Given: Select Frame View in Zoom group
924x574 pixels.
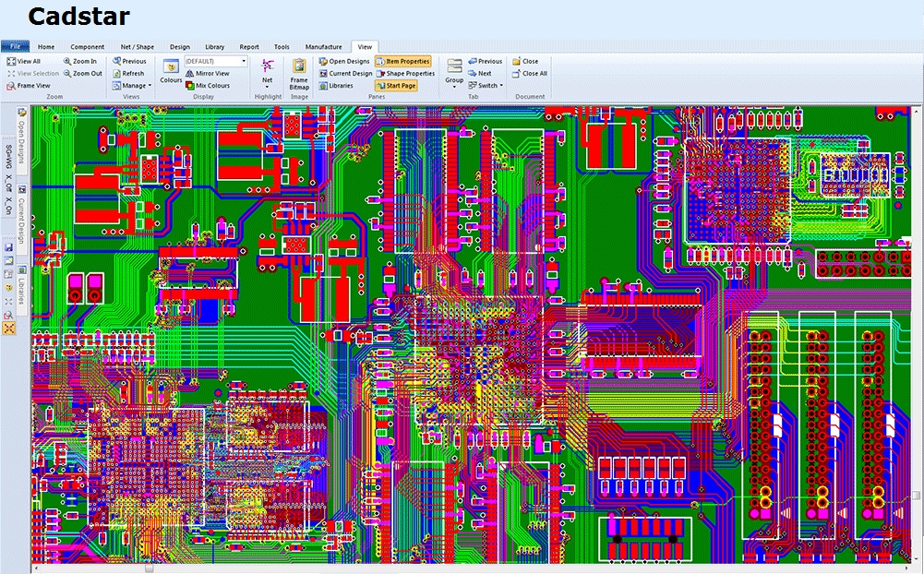Looking at the screenshot, I should tap(29, 86).
